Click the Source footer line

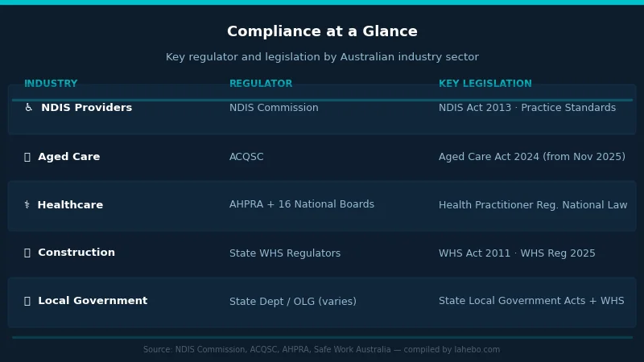321,350
